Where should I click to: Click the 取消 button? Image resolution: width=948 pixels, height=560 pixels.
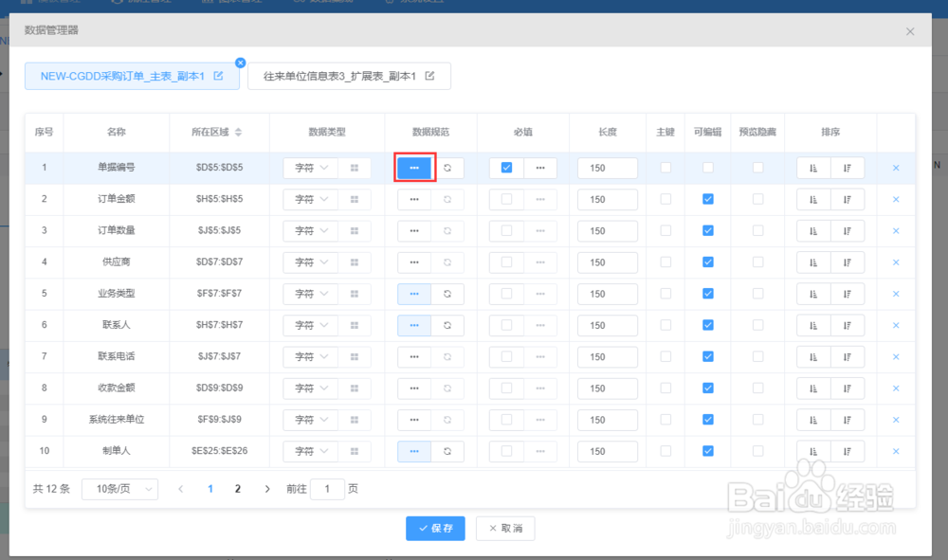pyautogui.click(x=505, y=529)
